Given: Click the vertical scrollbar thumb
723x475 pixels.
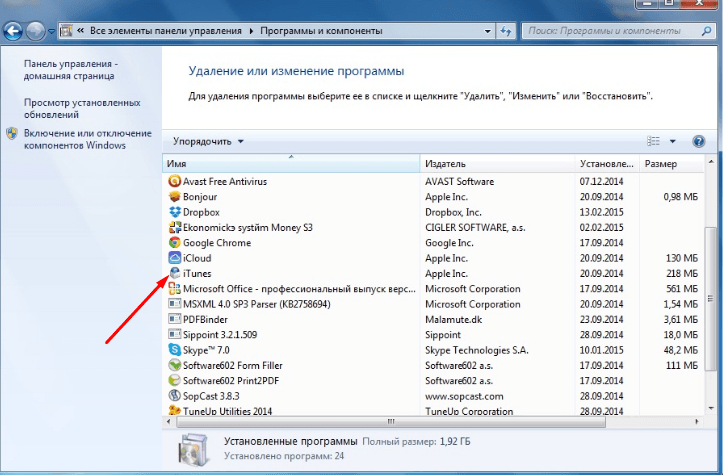Looking at the screenshot, I should click(711, 298).
